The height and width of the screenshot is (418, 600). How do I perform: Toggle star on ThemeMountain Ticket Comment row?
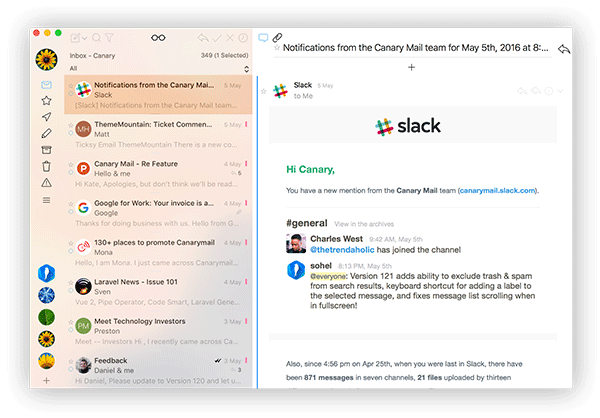coord(71,125)
